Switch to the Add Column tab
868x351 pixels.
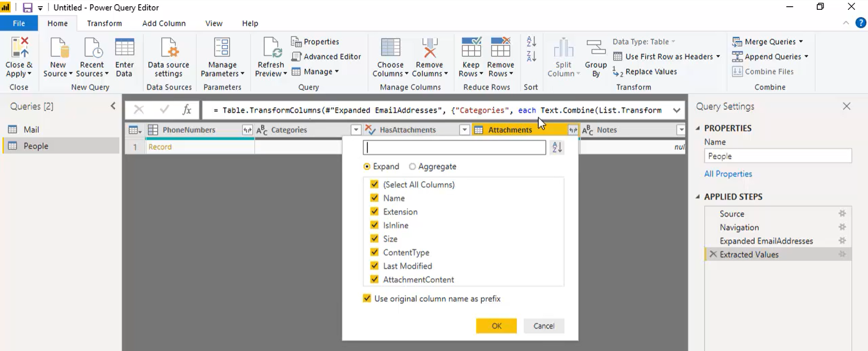click(164, 23)
